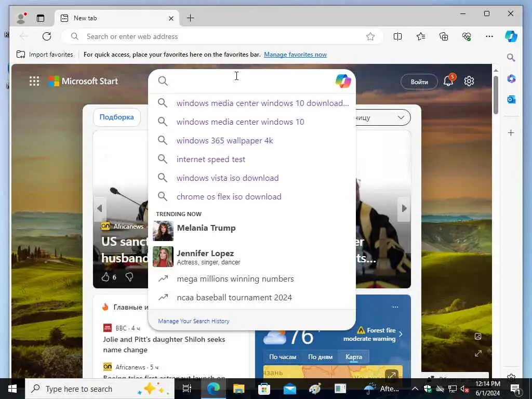Show hidden system tray icons
532x399 pixels.
pos(415,389)
